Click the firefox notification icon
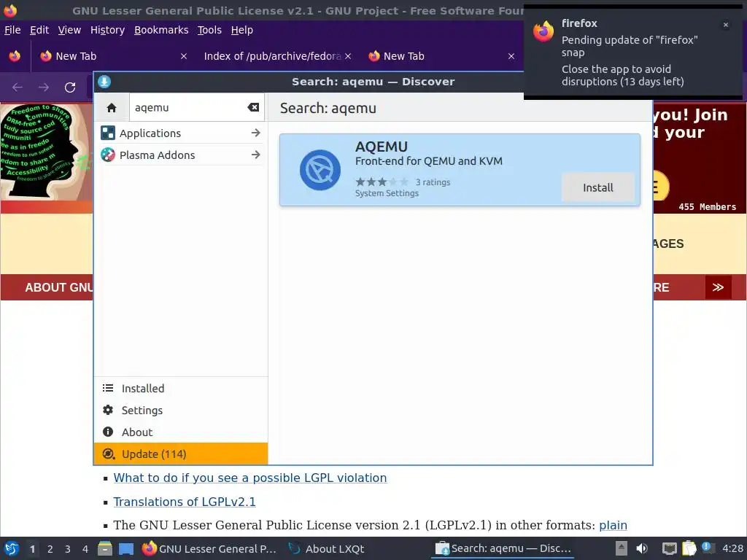This screenshot has width=747, height=560. point(543,31)
